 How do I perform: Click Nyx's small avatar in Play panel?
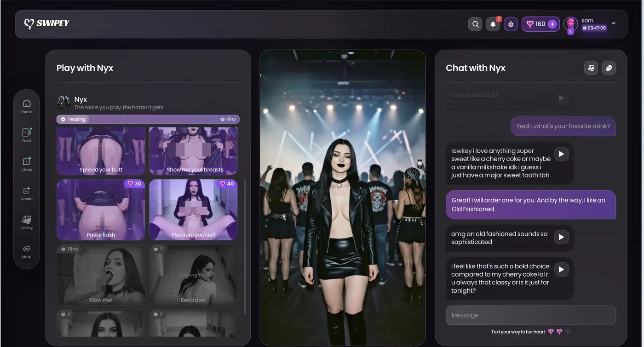tap(63, 102)
